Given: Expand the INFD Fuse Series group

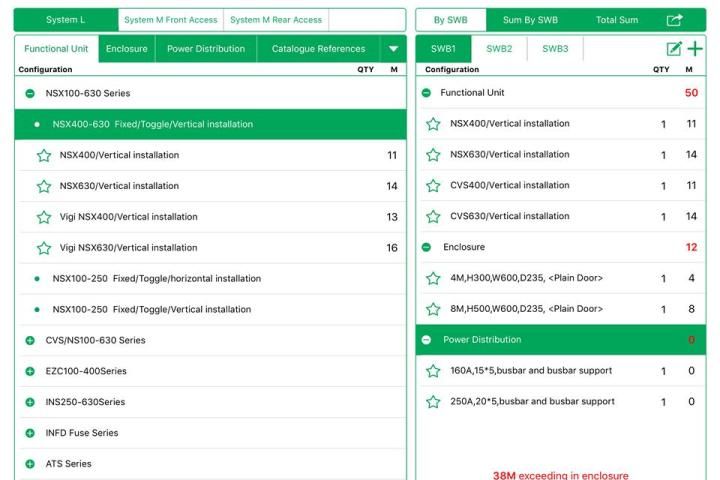Looking at the screenshot, I should [x=30, y=433].
